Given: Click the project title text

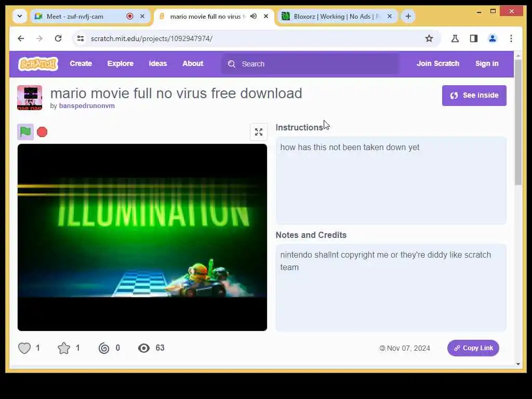Looking at the screenshot, I should [176, 94].
